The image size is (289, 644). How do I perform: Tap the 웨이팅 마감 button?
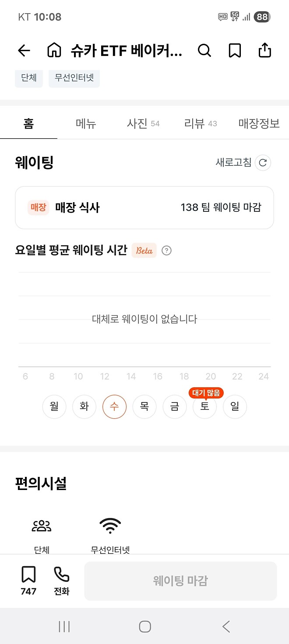click(x=180, y=581)
